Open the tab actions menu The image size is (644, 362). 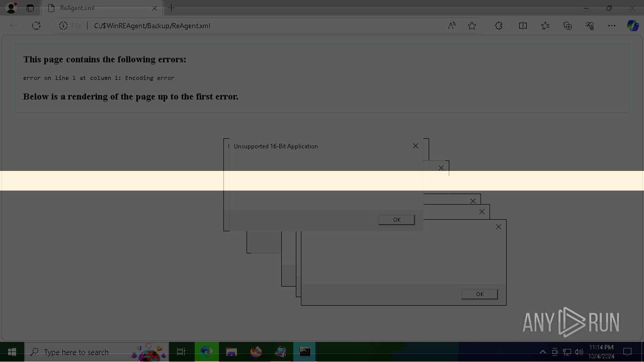pyautogui.click(x=30, y=8)
